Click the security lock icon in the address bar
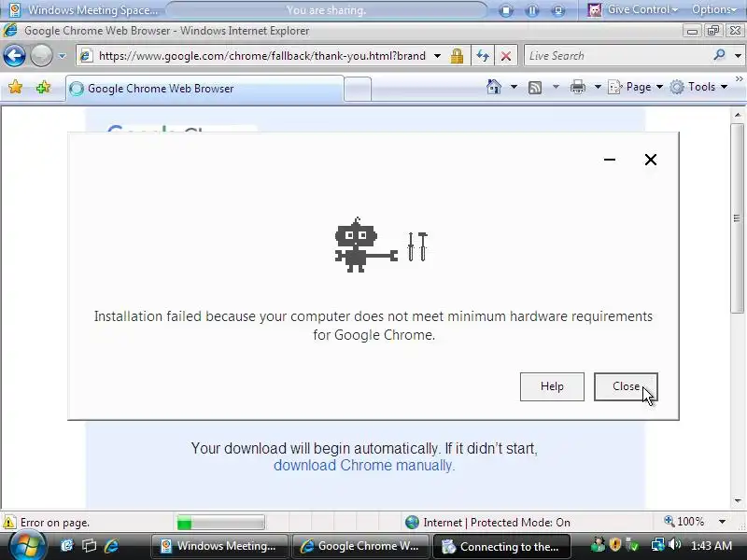This screenshot has width=747, height=560. coord(457,56)
